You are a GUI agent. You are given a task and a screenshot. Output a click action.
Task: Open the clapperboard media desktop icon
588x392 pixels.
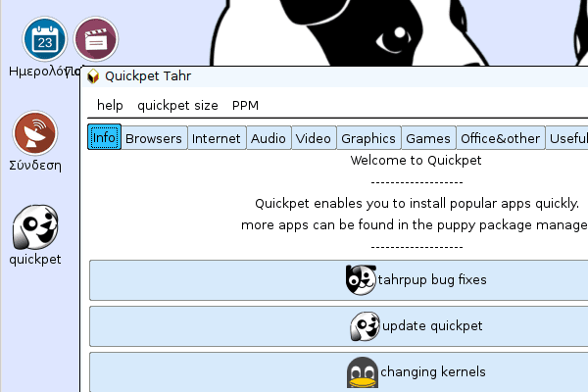[x=96, y=39]
